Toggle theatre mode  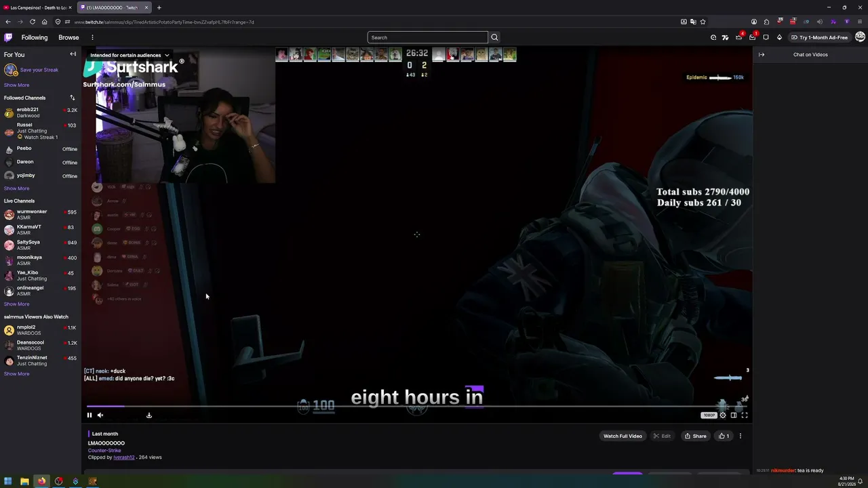coord(734,415)
